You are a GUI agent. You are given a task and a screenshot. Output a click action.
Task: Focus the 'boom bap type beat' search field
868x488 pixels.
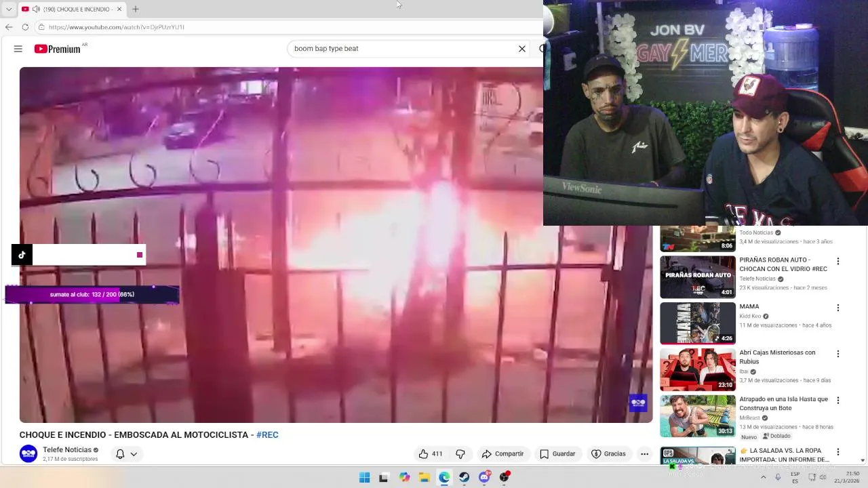(403, 49)
